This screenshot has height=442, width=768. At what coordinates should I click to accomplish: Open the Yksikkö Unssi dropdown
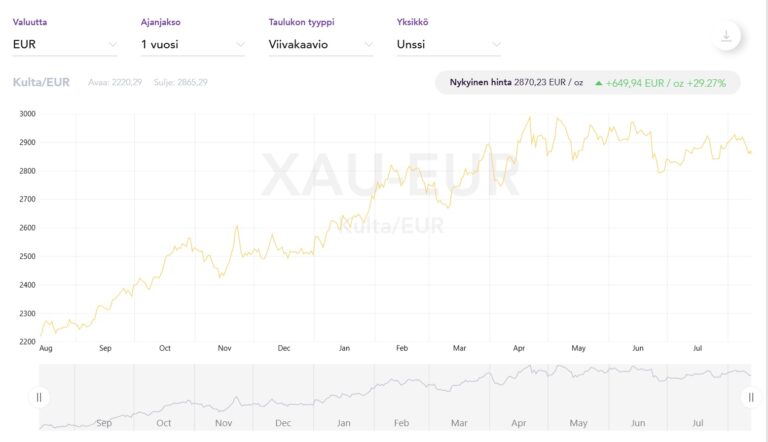449,44
